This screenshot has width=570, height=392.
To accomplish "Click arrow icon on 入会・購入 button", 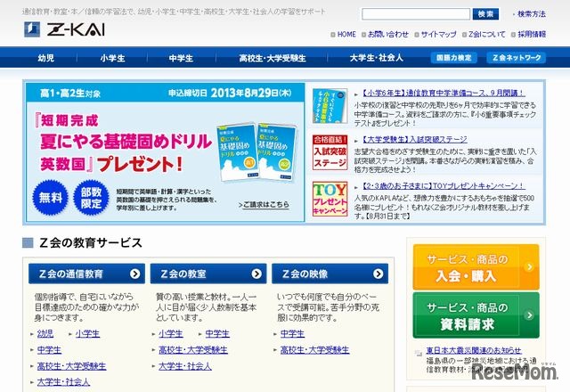I will (x=529, y=267).
